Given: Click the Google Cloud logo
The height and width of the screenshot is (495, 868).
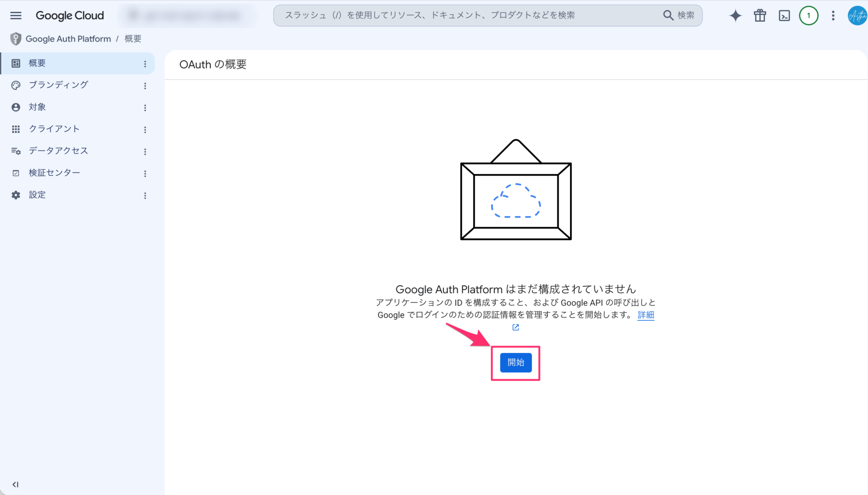Looking at the screenshot, I should point(70,15).
